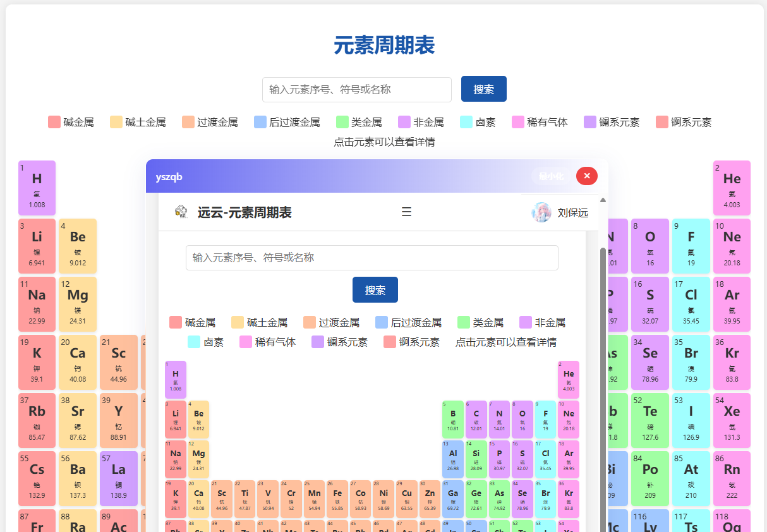Open the hamburger menu in yszqb window
Viewport: 767px width, 532px height.
click(407, 212)
